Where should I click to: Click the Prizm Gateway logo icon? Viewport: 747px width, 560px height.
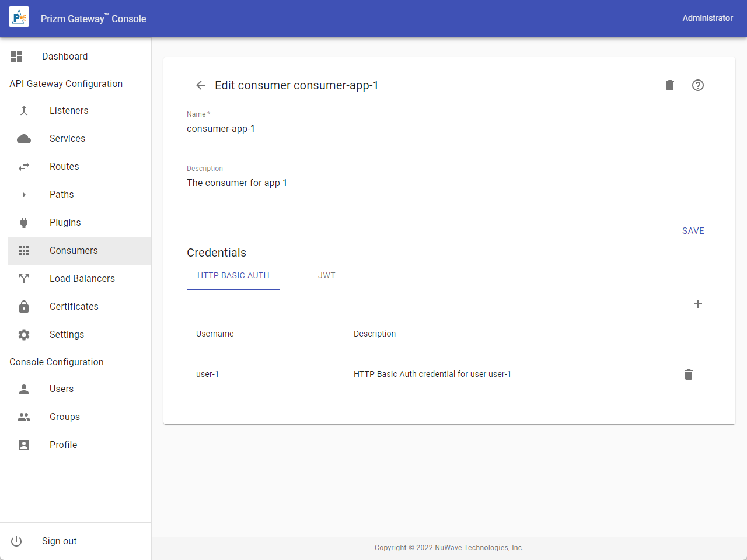(x=19, y=18)
